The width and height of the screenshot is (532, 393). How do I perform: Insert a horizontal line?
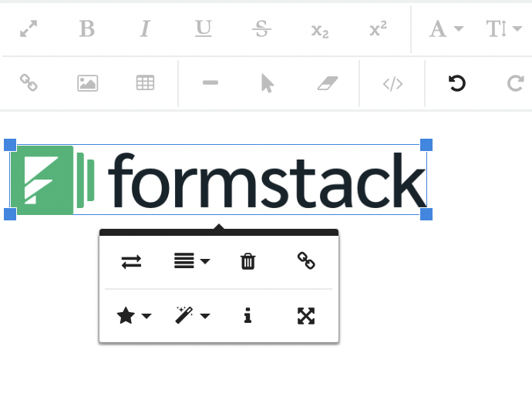(x=210, y=83)
